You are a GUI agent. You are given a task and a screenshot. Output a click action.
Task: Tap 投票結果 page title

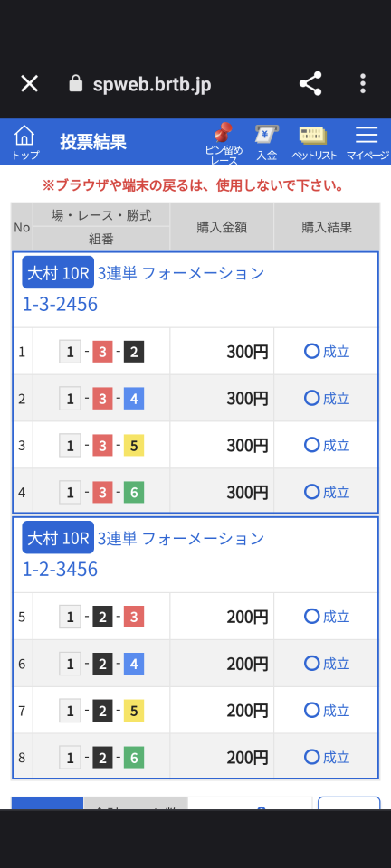point(93,142)
